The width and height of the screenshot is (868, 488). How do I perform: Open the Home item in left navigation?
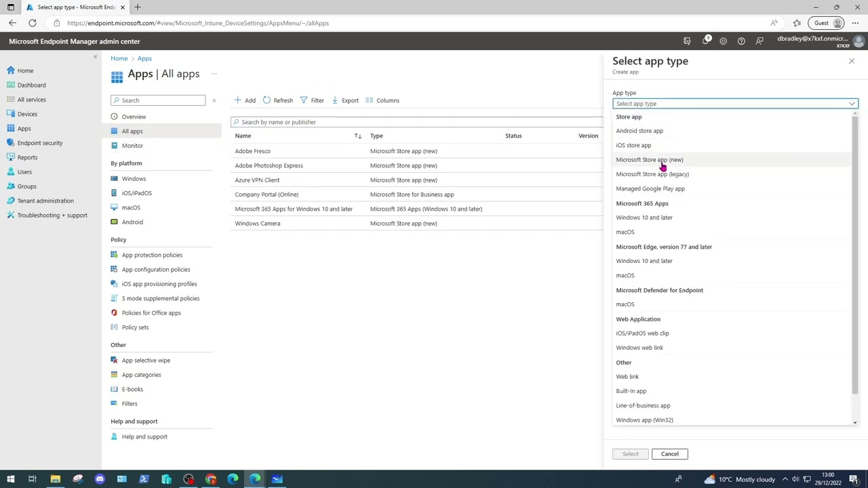tap(25, 70)
